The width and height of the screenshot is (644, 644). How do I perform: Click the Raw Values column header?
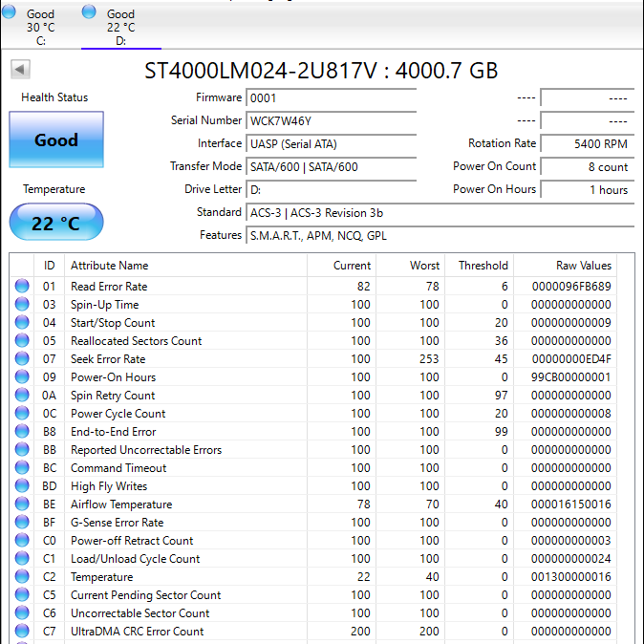coord(565,266)
